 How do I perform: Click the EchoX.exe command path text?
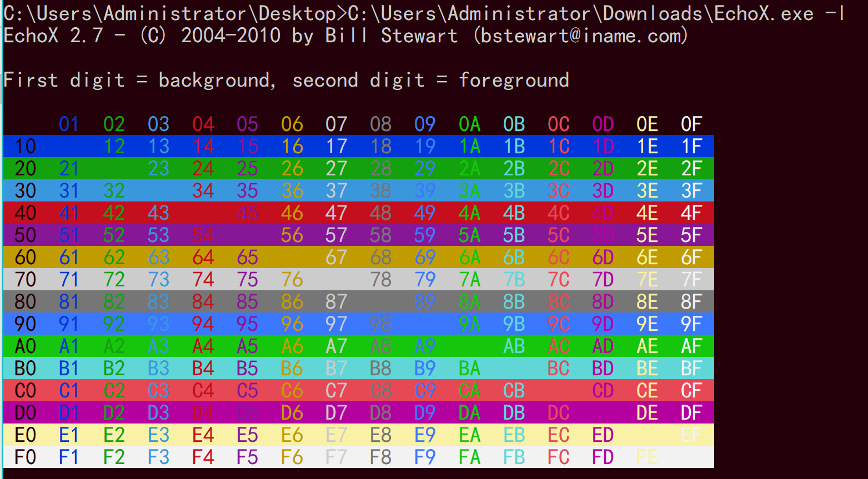click(x=581, y=13)
